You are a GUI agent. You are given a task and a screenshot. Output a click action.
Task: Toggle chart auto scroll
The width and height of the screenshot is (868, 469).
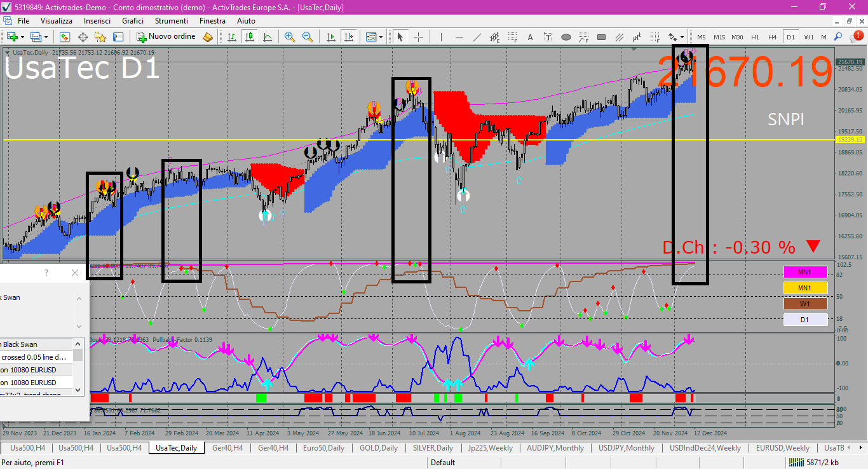(x=331, y=37)
